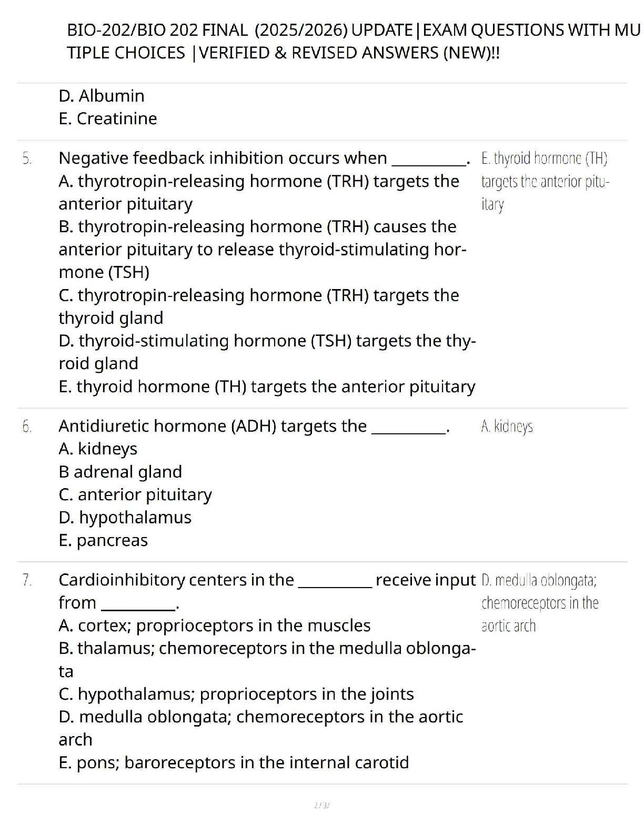Image resolution: width=644 pixels, height=834 pixels.
Task: Select the option "B adrenal gland"
Action: (120, 472)
